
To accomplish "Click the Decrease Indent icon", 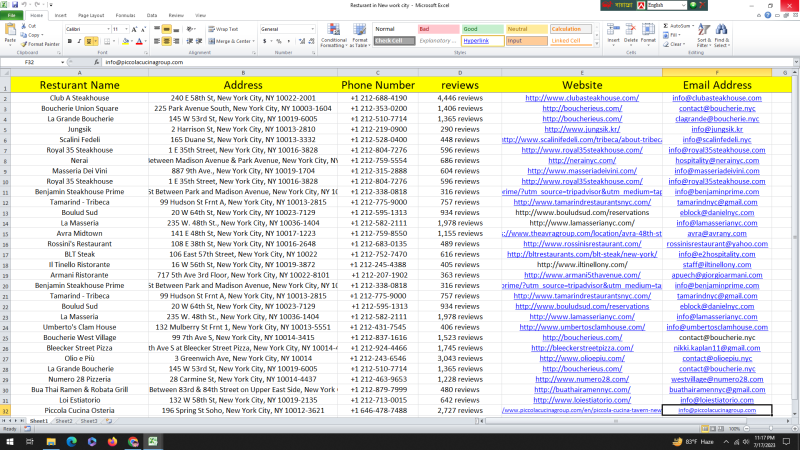I will pos(190,41).
